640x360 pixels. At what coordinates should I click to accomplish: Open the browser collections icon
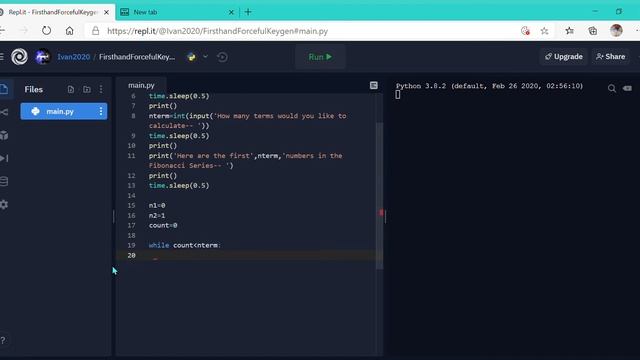pyautogui.click(x=593, y=31)
